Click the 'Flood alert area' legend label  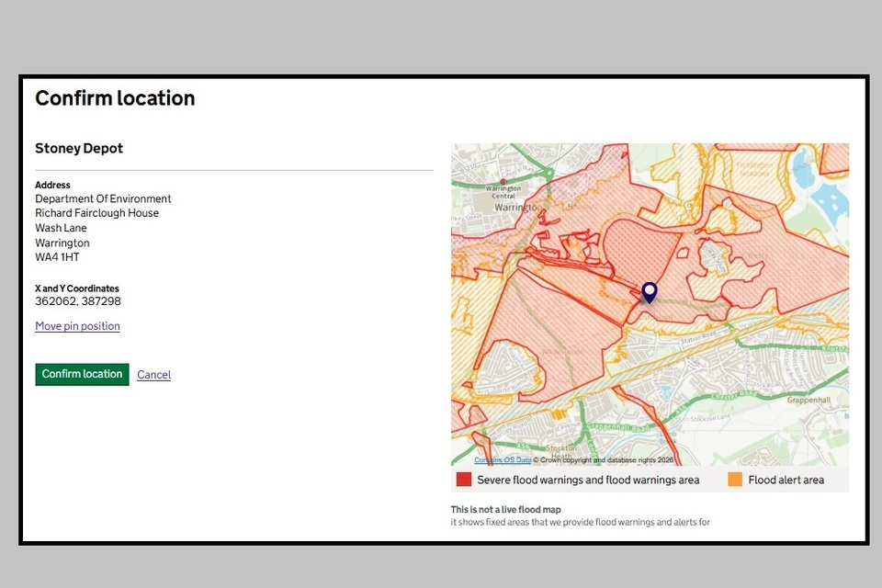coord(786,480)
